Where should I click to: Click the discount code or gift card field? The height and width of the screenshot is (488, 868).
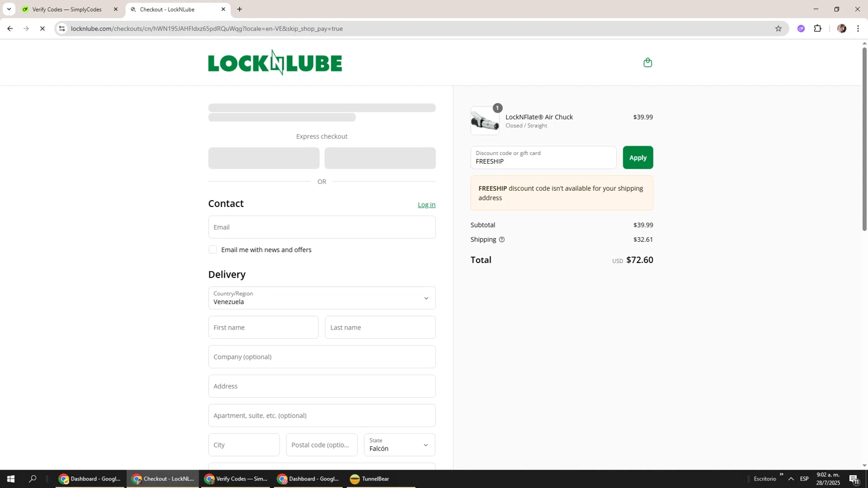(x=543, y=157)
